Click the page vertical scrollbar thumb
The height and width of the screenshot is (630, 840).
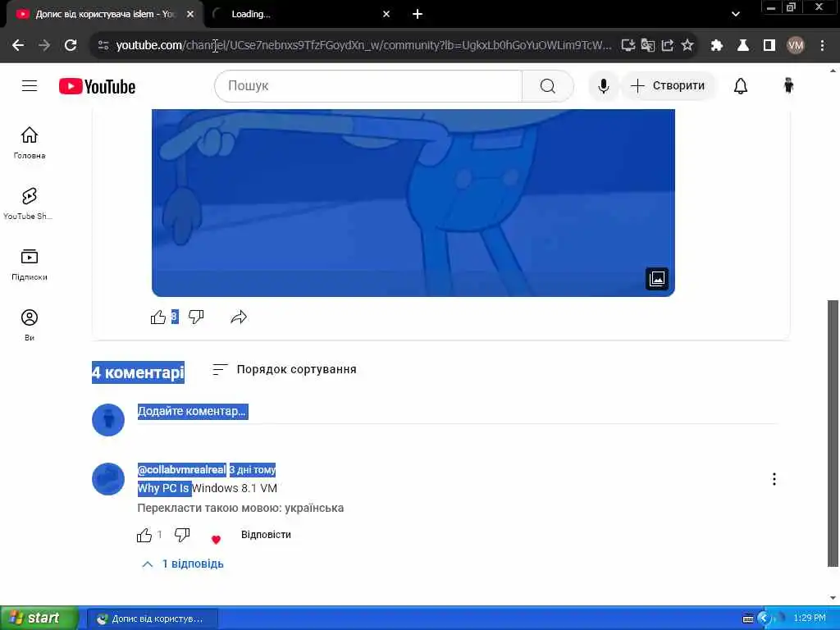pyautogui.click(x=833, y=433)
